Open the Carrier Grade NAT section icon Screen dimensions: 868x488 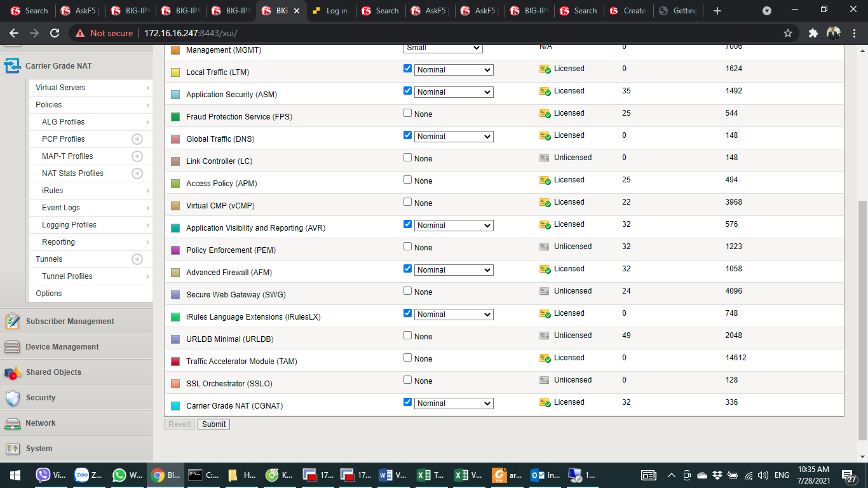[12, 66]
